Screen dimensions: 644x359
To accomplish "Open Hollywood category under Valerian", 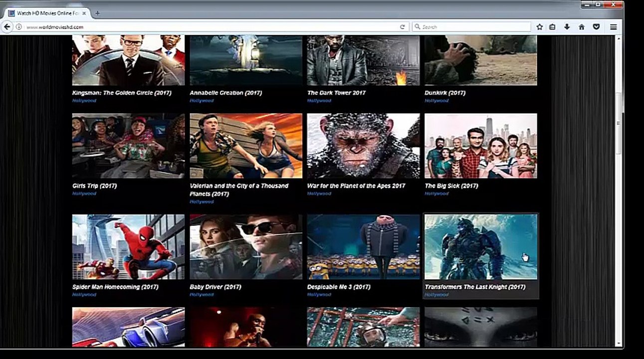I will [202, 202].
